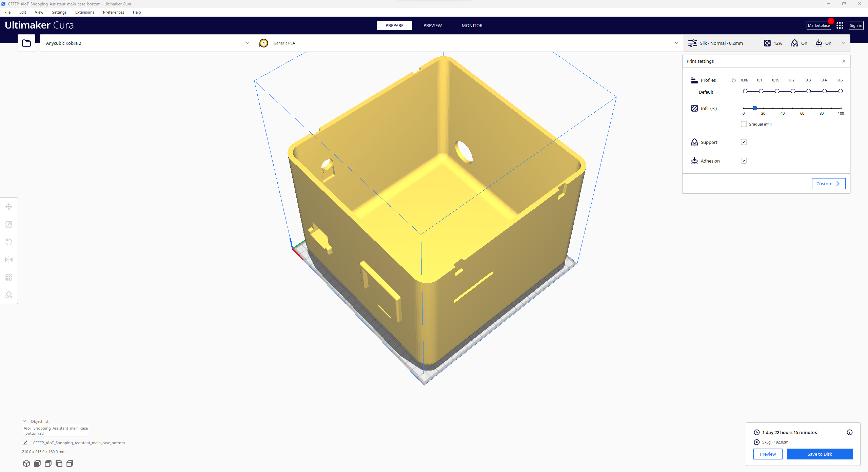Click the Save to Disk button
The width and height of the screenshot is (868, 472).
820,454
